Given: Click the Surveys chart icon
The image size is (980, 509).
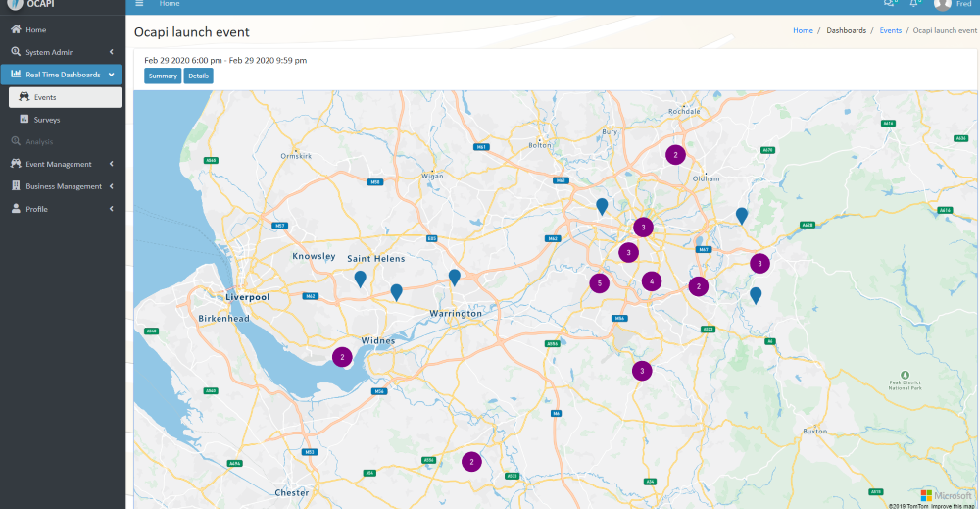Looking at the screenshot, I should [x=24, y=119].
